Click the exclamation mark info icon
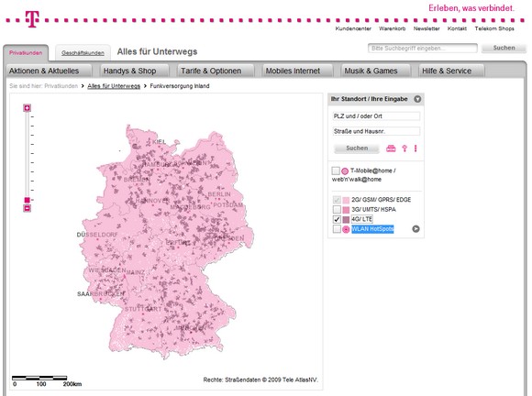 416,148
